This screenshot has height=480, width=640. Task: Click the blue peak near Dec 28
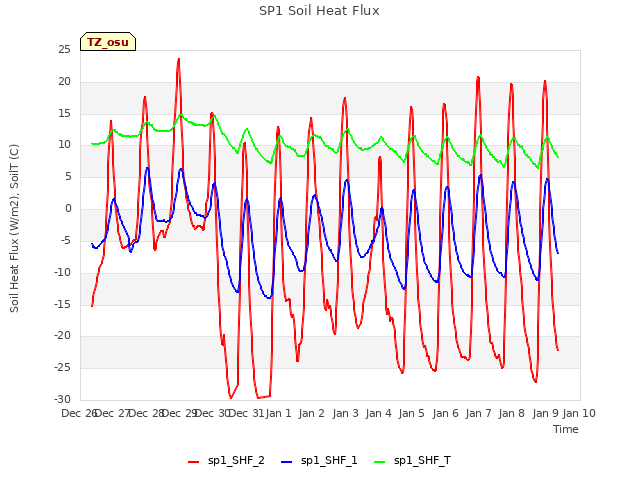coord(147,168)
